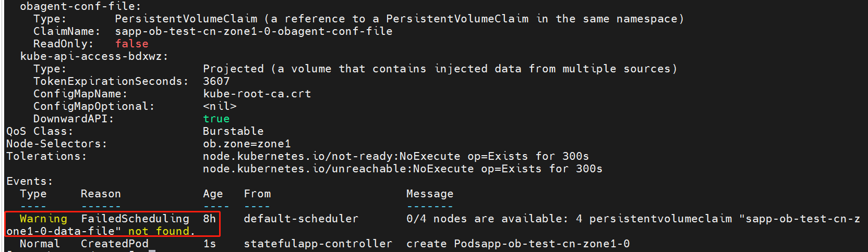Click the kube-root-ca.crt ConfigMap name

click(x=257, y=94)
